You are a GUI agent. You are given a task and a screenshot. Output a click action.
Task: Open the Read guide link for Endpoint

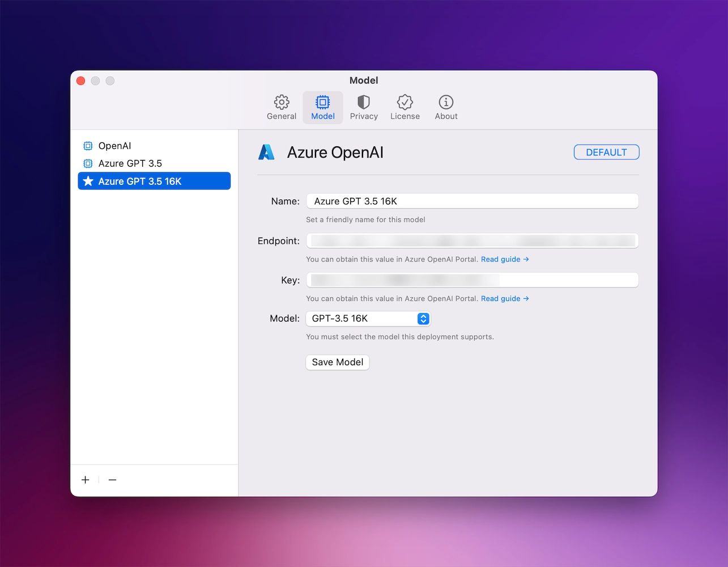click(504, 259)
